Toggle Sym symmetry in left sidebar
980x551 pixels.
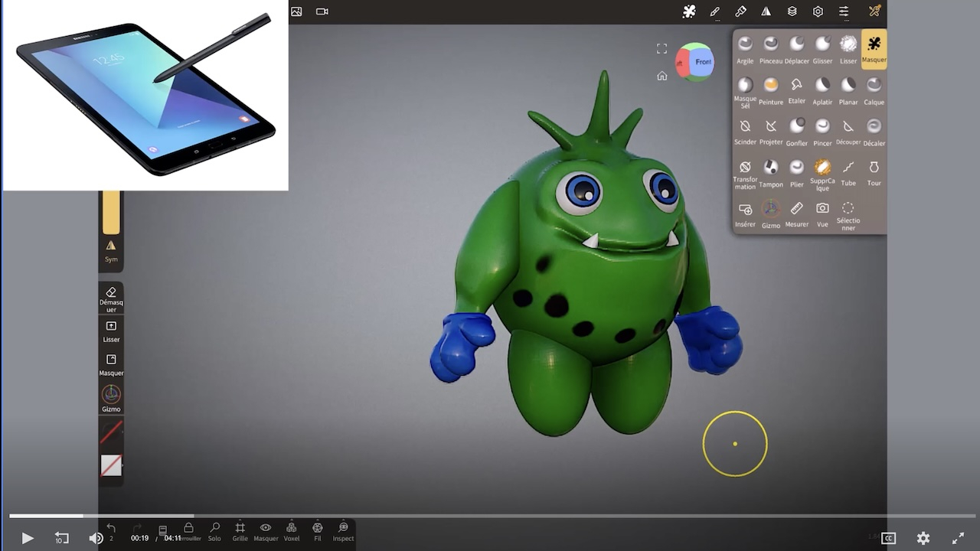tap(111, 250)
